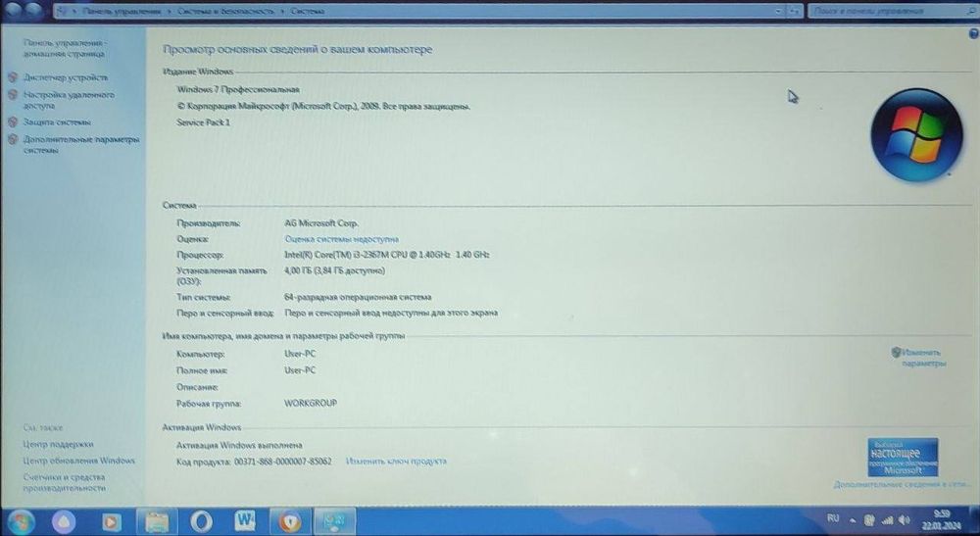Click the back navigation arrow button
Image resolution: width=980 pixels, height=536 pixels.
point(13,10)
